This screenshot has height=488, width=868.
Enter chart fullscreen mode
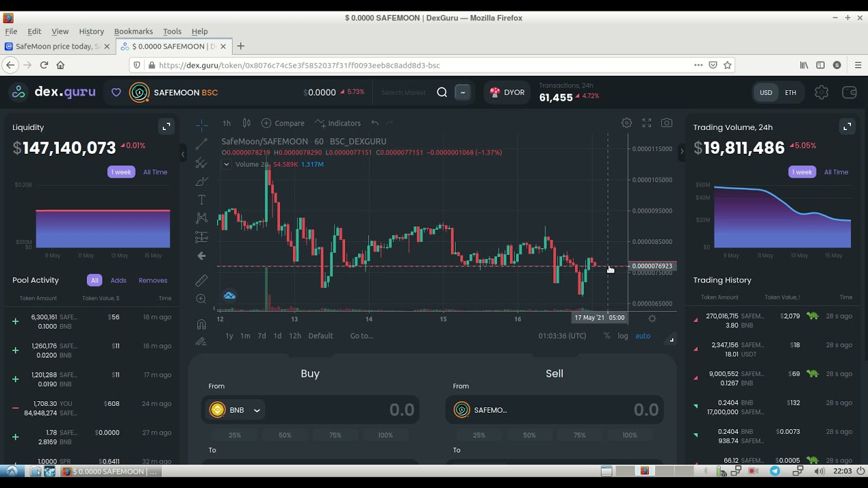click(x=647, y=123)
